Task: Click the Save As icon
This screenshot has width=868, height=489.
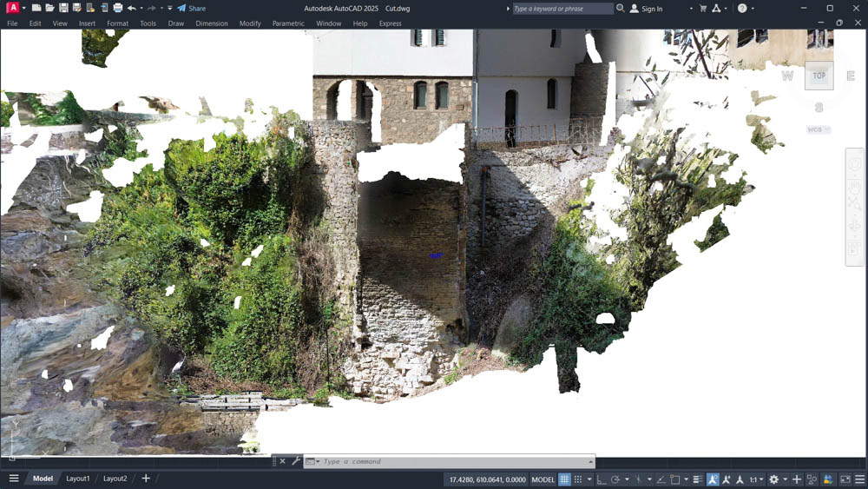Action: tap(77, 8)
